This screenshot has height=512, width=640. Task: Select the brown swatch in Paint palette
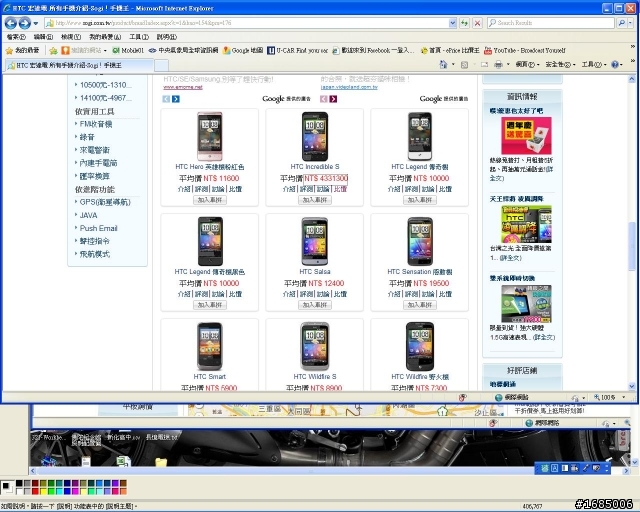pos(123,483)
